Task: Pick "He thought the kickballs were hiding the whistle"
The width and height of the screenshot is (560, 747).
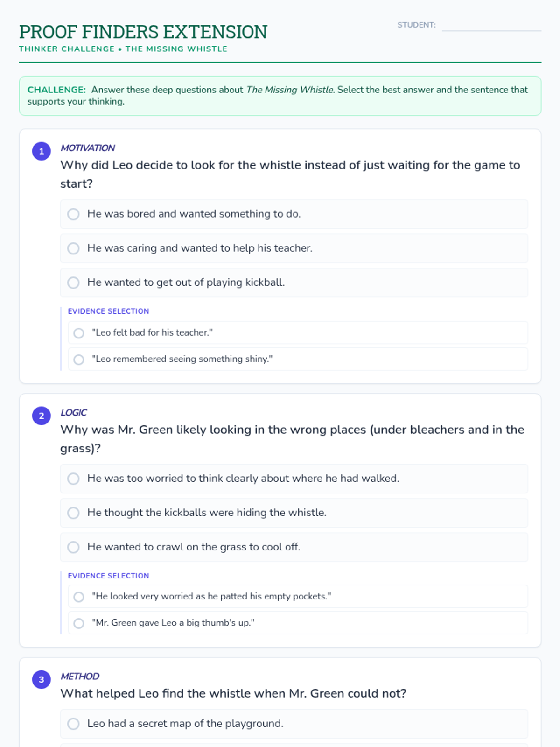Action: tap(73, 513)
